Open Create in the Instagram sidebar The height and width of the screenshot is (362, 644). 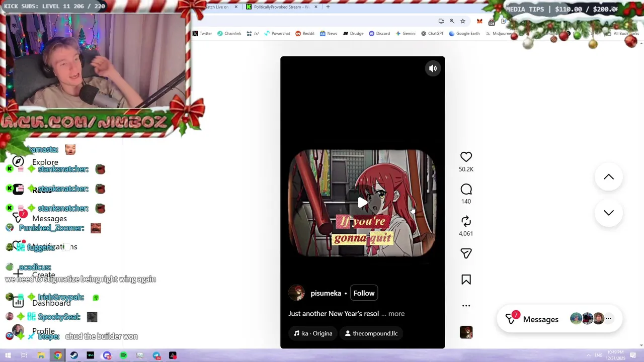(x=34, y=275)
